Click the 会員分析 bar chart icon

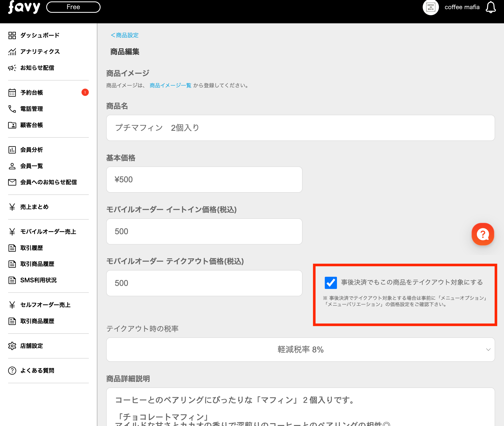pos(12,150)
